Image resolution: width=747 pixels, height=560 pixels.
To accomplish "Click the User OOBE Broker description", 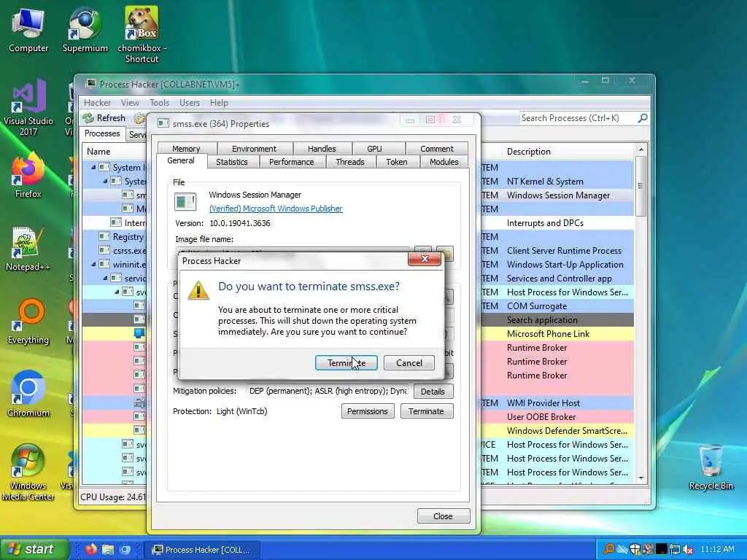I will coord(541,416).
